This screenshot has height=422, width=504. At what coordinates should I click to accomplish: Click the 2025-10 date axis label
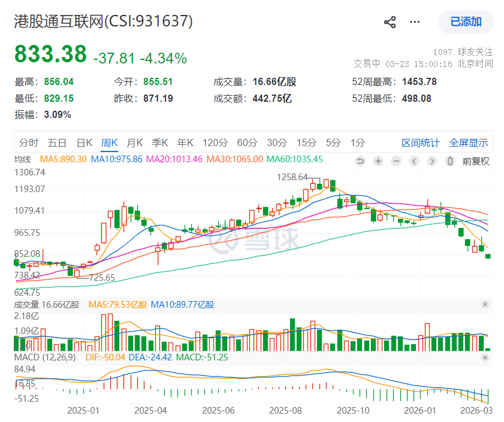(353, 411)
